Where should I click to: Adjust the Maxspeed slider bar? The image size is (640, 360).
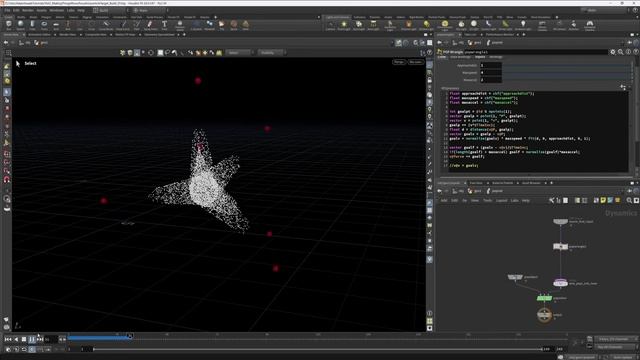(567, 73)
